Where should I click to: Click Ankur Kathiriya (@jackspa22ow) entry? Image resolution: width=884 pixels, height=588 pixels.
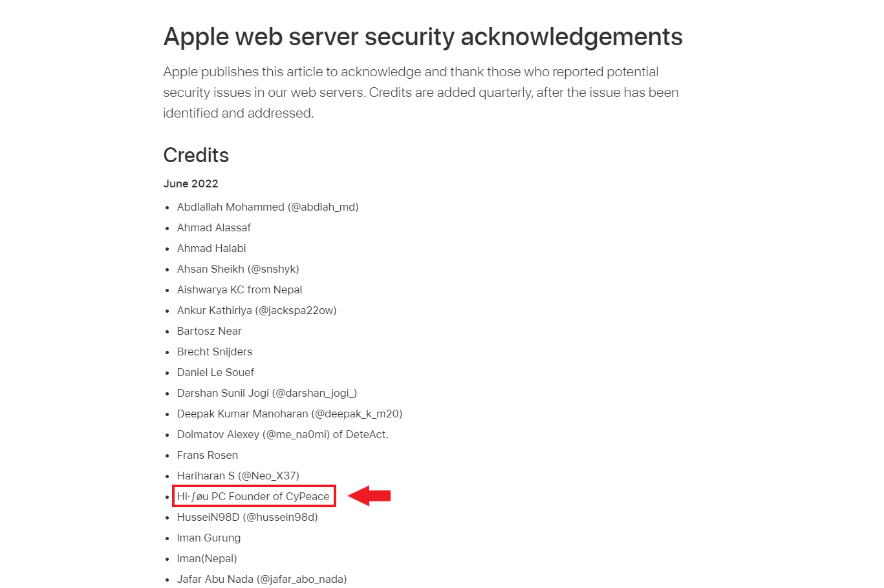pyautogui.click(x=257, y=310)
